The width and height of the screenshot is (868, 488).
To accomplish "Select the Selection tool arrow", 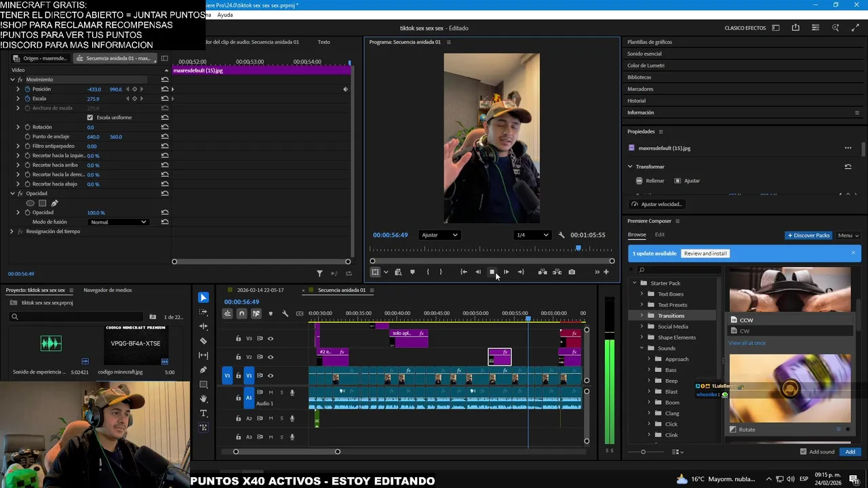I will click(x=203, y=298).
